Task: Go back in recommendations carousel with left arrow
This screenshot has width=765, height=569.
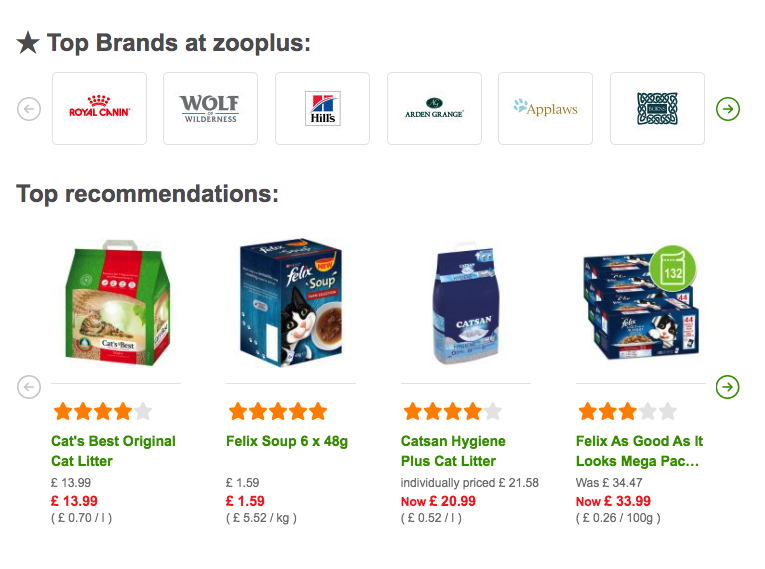Action: [29, 386]
